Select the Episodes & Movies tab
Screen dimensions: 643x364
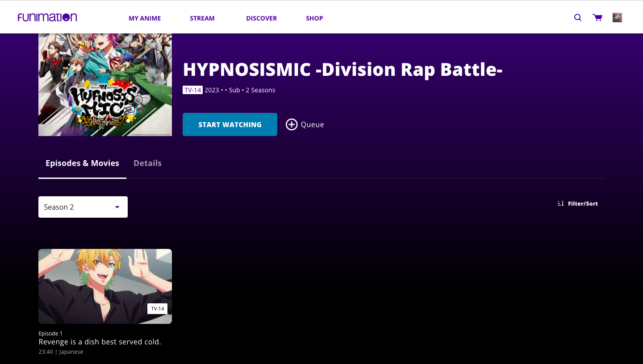pyautogui.click(x=82, y=163)
